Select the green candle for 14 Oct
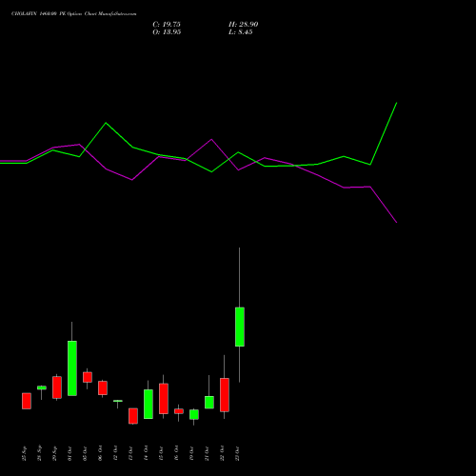 (149, 404)
